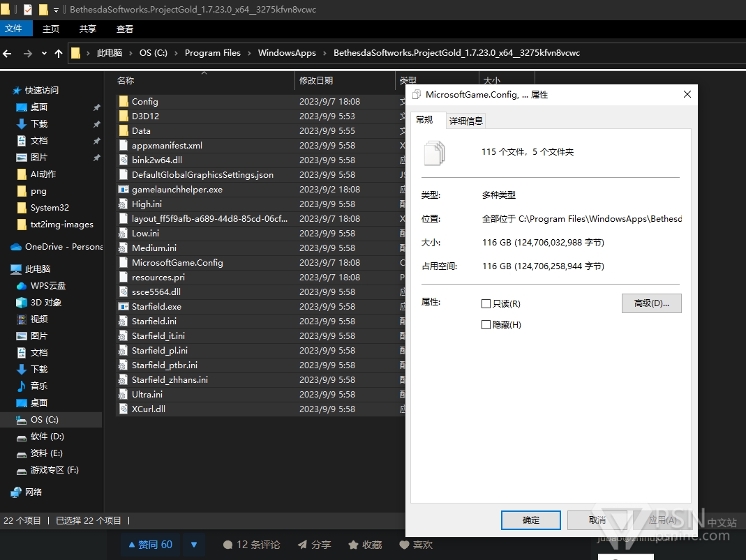Image resolution: width=746 pixels, height=560 pixels.
Task: Select Program Files breadcrumb
Action: pyautogui.click(x=213, y=53)
